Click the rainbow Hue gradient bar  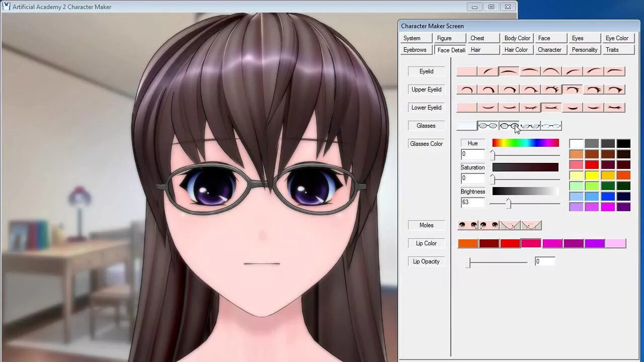[x=525, y=143]
